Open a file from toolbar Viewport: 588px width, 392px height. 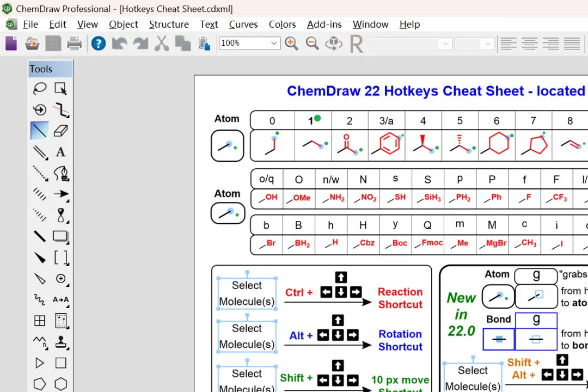[32, 44]
